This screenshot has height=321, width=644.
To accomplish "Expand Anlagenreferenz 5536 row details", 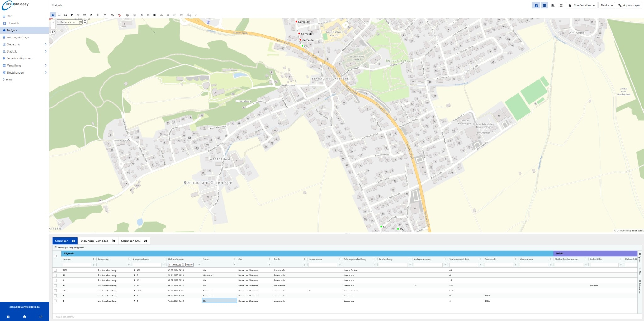I will [134, 291].
